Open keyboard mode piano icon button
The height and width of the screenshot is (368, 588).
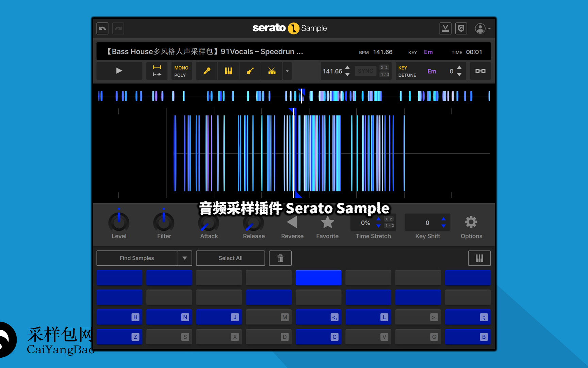point(479,258)
